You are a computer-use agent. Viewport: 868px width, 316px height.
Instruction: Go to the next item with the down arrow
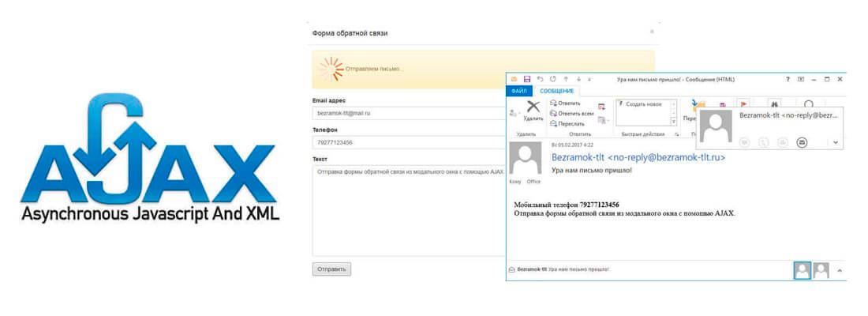578,79
